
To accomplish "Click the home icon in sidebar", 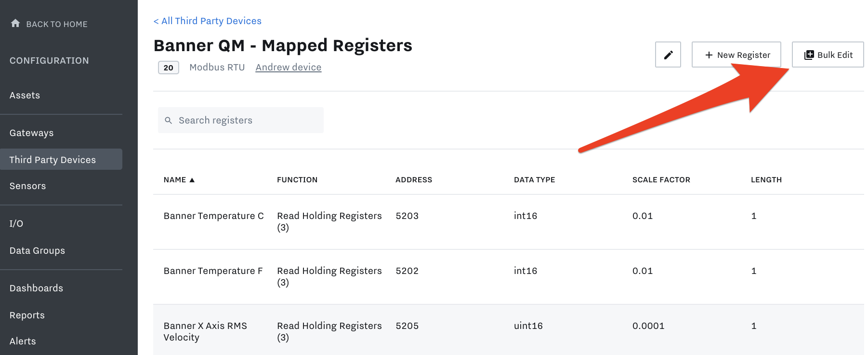I will click(15, 23).
